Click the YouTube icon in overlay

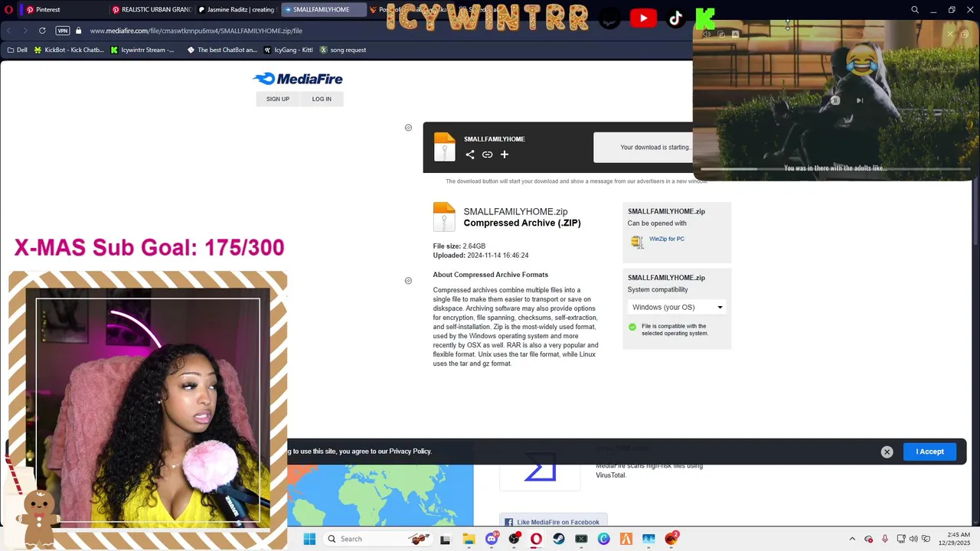(x=643, y=18)
